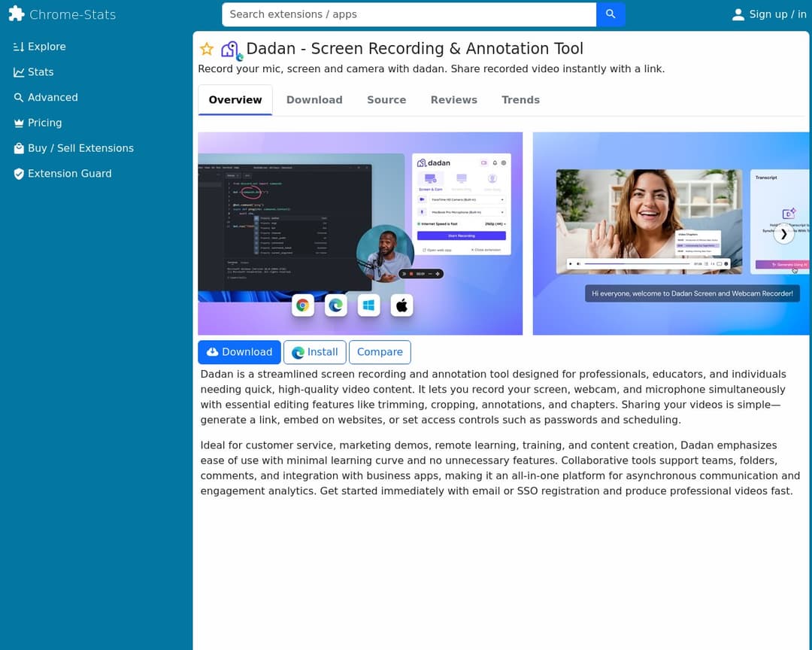Click the cloud download icon on Download
Image resolution: width=812 pixels, height=650 pixels.
pos(212,352)
